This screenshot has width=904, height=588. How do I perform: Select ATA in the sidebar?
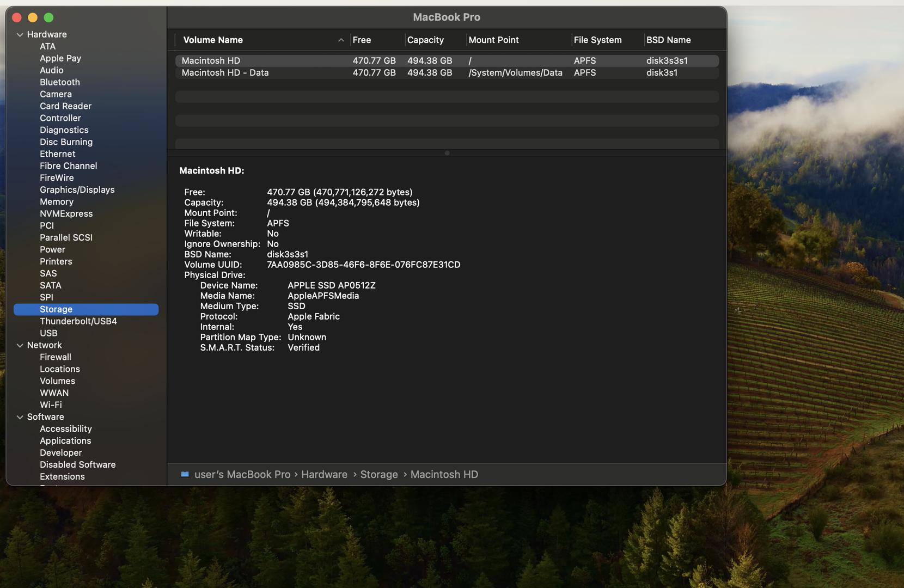(x=47, y=46)
